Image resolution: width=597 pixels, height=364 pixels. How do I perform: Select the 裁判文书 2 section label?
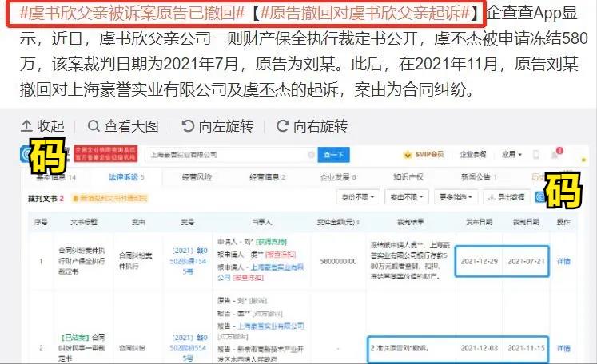click(x=46, y=198)
